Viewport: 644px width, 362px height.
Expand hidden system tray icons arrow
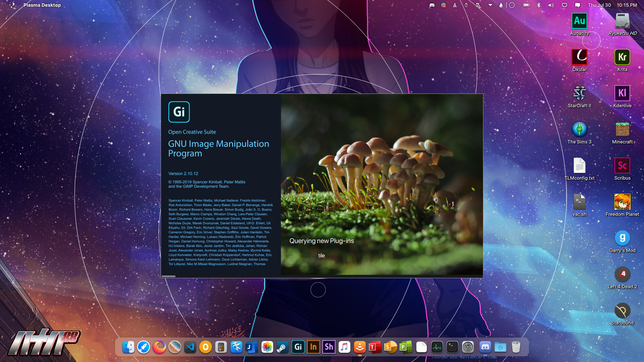pos(490,5)
